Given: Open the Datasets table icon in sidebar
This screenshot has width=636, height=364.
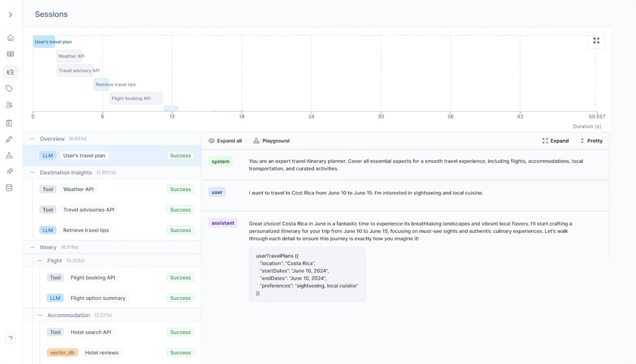Looking at the screenshot, I should (x=10, y=54).
